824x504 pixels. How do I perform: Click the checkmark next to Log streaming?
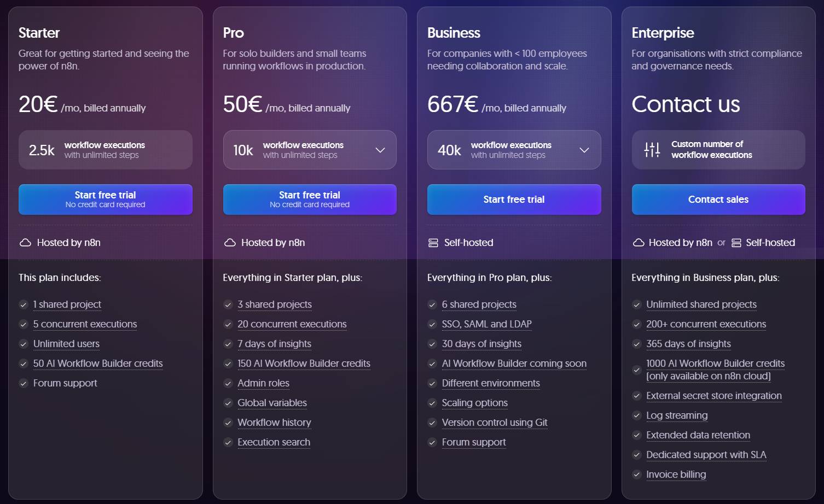pyautogui.click(x=637, y=415)
